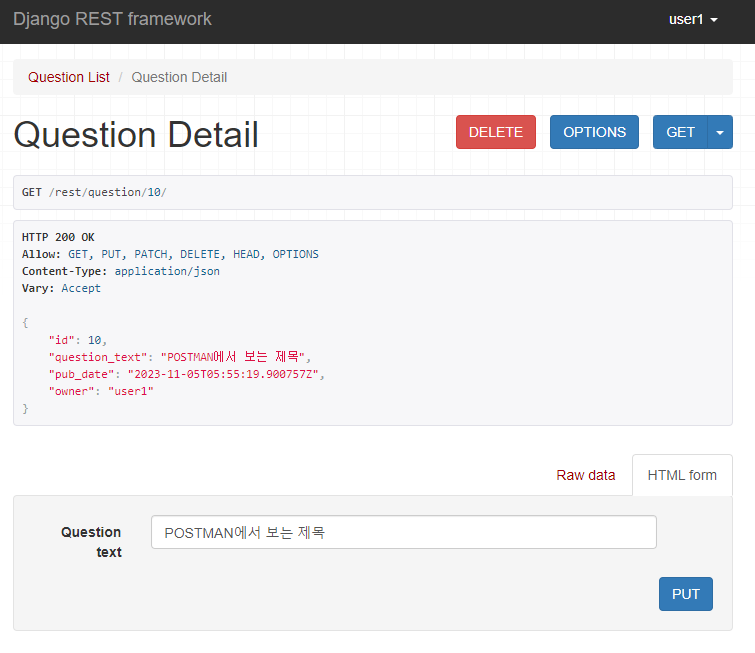Focus the Question text input field
Image resolution: width=755 pixels, height=653 pixels.
pos(404,532)
